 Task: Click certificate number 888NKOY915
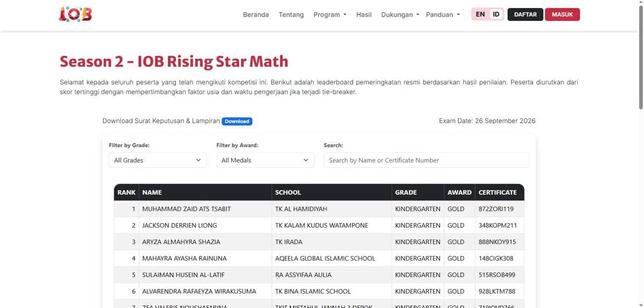pyautogui.click(x=497, y=242)
